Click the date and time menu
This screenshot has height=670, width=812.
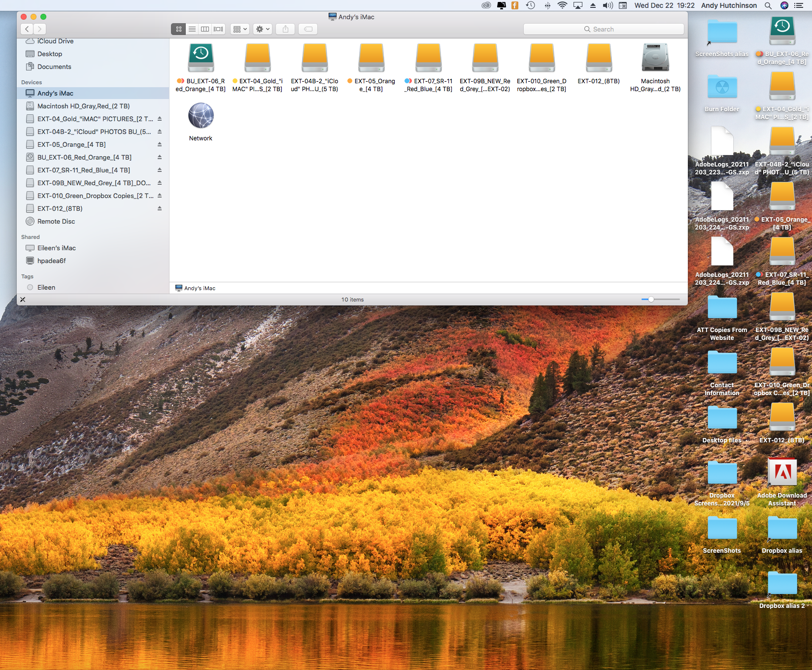665,5
